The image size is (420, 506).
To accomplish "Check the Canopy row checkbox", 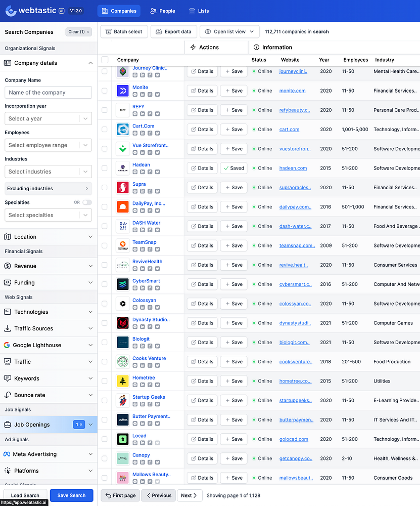I will 105,458.
